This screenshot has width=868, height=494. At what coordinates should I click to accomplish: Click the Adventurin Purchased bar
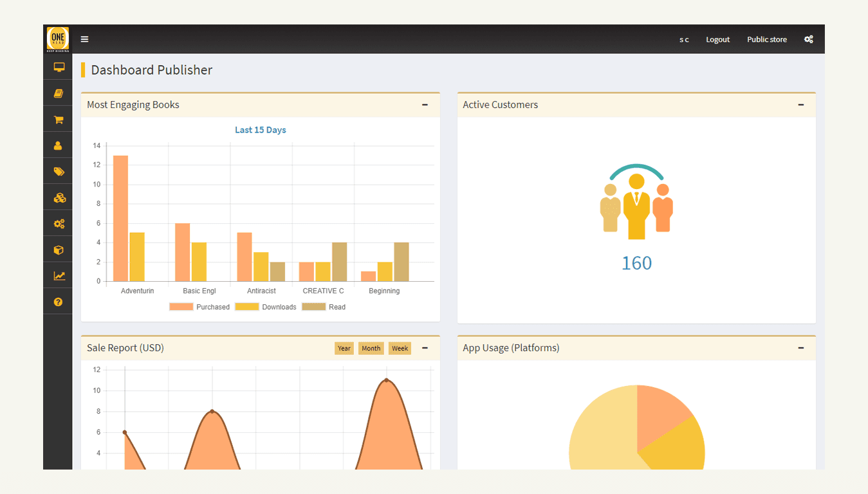pyautogui.click(x=120, y=219)
